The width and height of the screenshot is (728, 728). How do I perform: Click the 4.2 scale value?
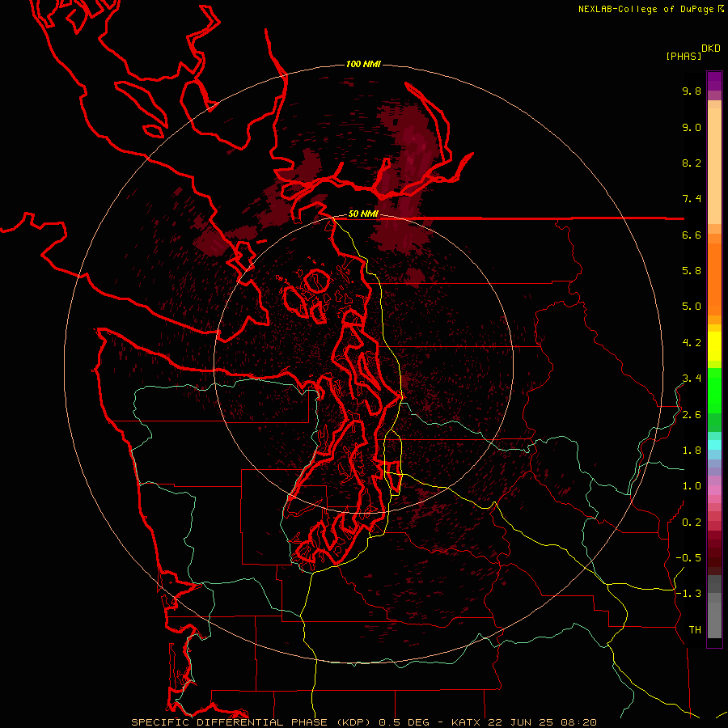692,343
